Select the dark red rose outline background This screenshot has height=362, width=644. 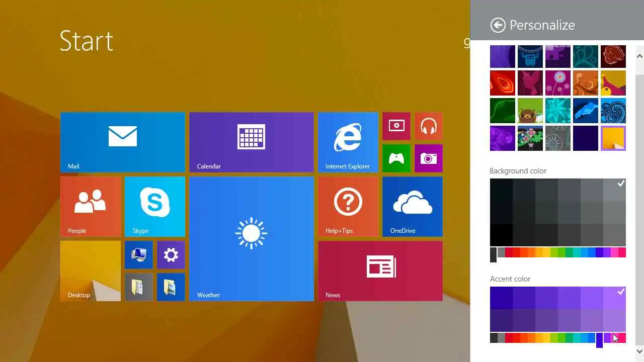point(613,56)
